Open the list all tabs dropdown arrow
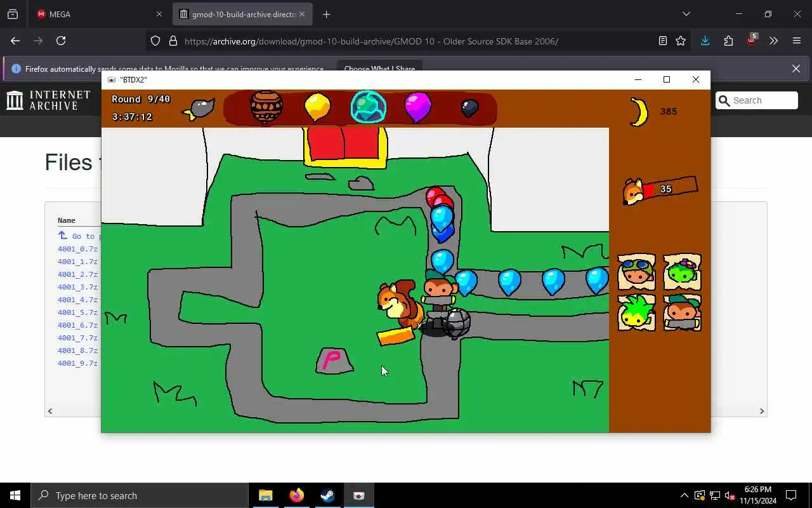The image size is (812, 508). [686, 14]
